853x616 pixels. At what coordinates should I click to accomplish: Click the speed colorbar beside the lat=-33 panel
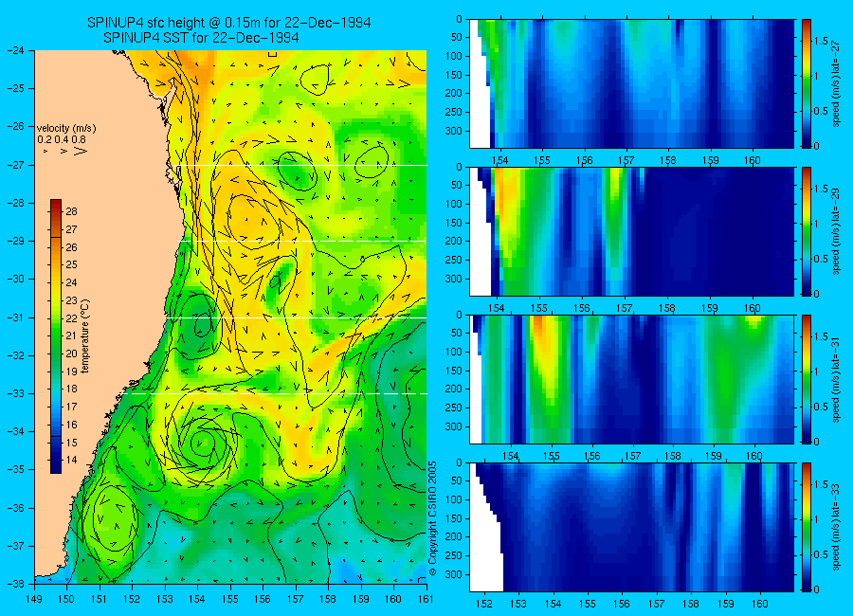click(807, 527)
